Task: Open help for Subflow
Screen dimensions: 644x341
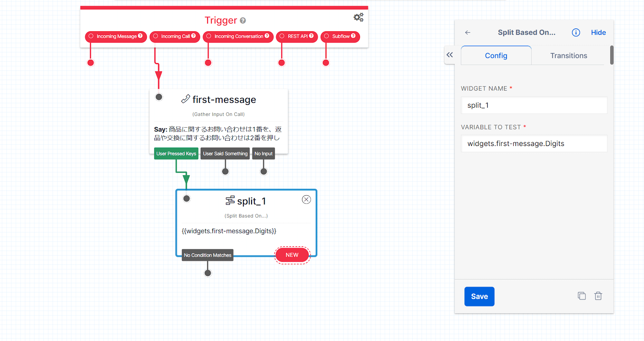Action: click(353, 36)
